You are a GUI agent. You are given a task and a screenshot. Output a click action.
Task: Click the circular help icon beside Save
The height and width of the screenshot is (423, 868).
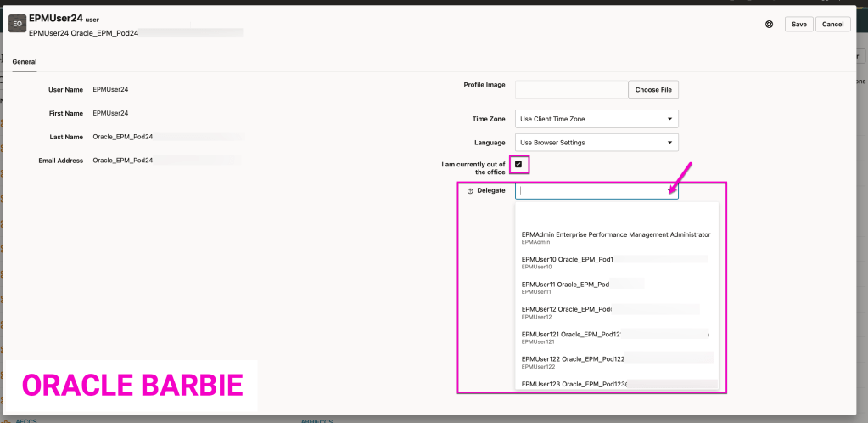(x=769, y=25)
